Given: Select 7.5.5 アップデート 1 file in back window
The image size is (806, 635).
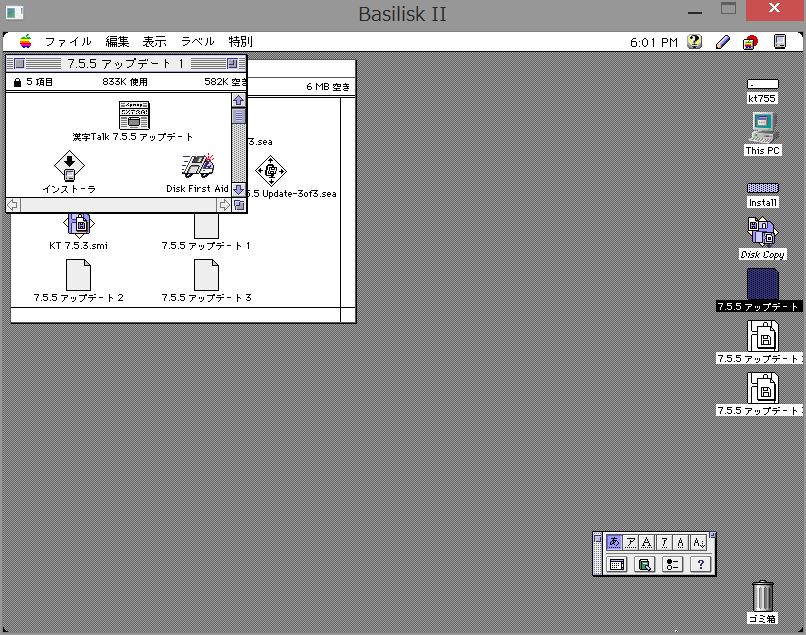Looking at the screenshot, I should click(206, 226).
